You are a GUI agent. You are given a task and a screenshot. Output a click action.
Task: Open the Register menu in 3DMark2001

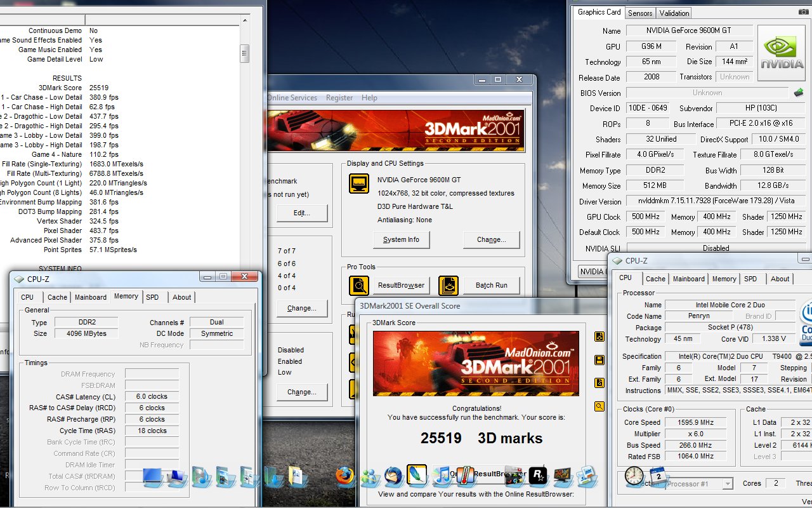[339, 98]
